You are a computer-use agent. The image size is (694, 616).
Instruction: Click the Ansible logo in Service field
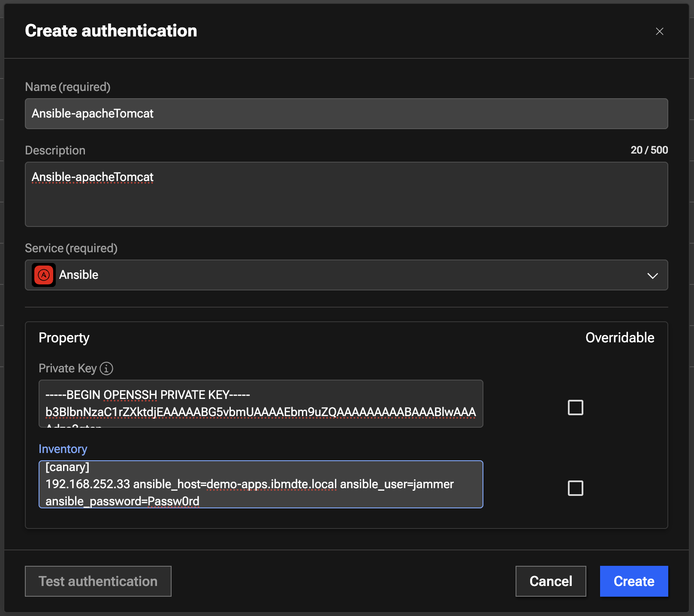(x=44, y=275)
